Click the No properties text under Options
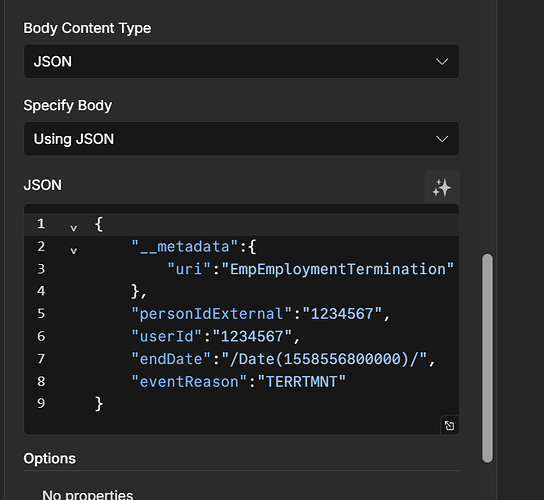This screenshot has height=500, width=544. pyautogui.click(x=88, y=494)
